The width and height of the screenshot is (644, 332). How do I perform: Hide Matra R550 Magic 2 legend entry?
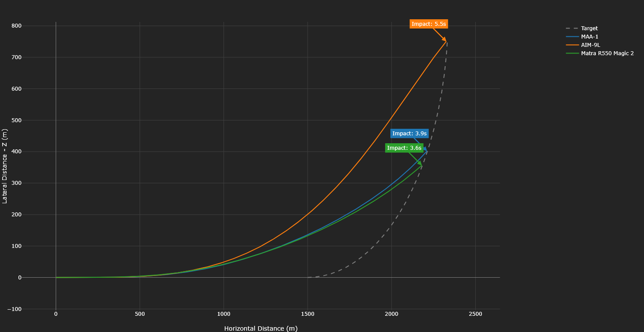(x=607, y=53)
